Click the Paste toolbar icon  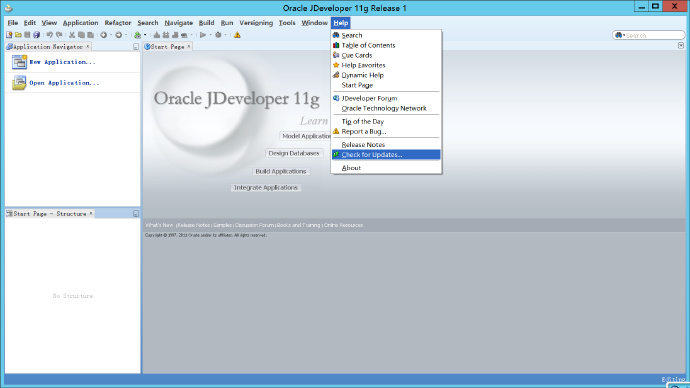[91, 35]
